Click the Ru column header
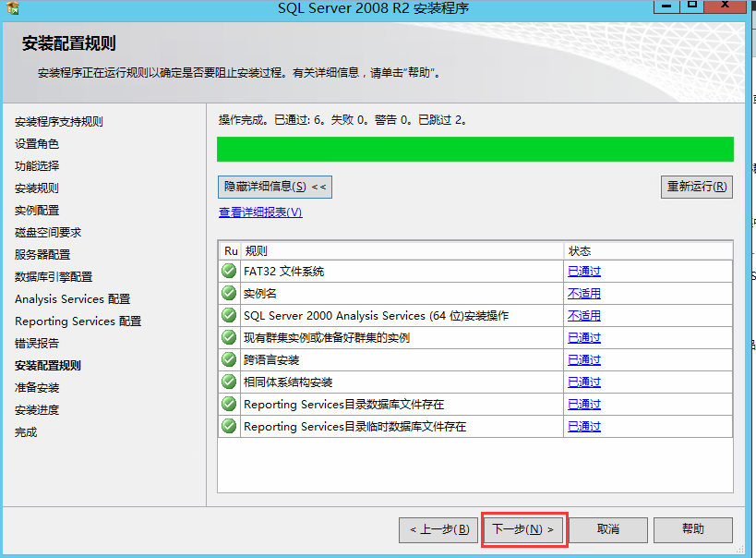756x558 pixels. pos(231,251)
